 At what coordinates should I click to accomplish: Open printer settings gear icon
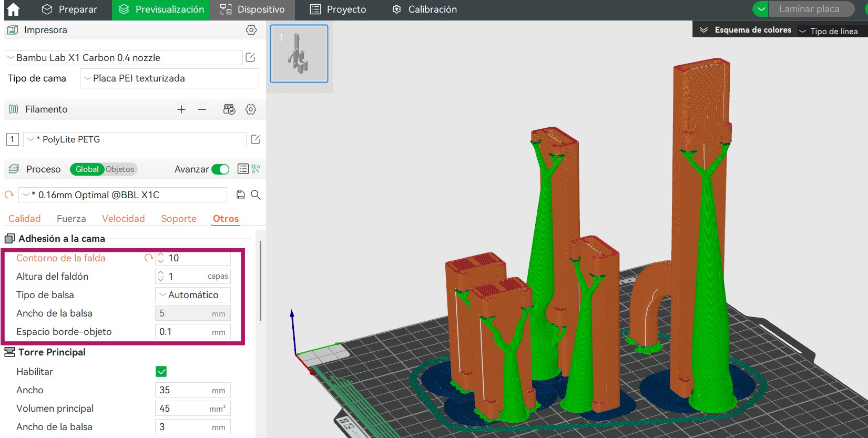click(251, 30)
